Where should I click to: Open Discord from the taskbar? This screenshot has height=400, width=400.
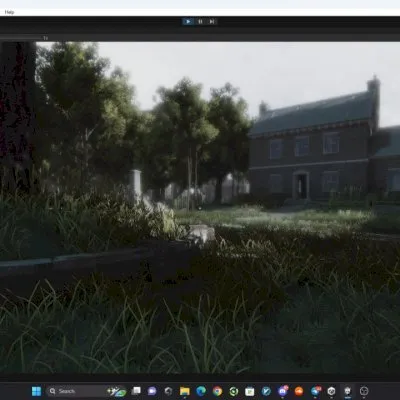coord(283,391)
